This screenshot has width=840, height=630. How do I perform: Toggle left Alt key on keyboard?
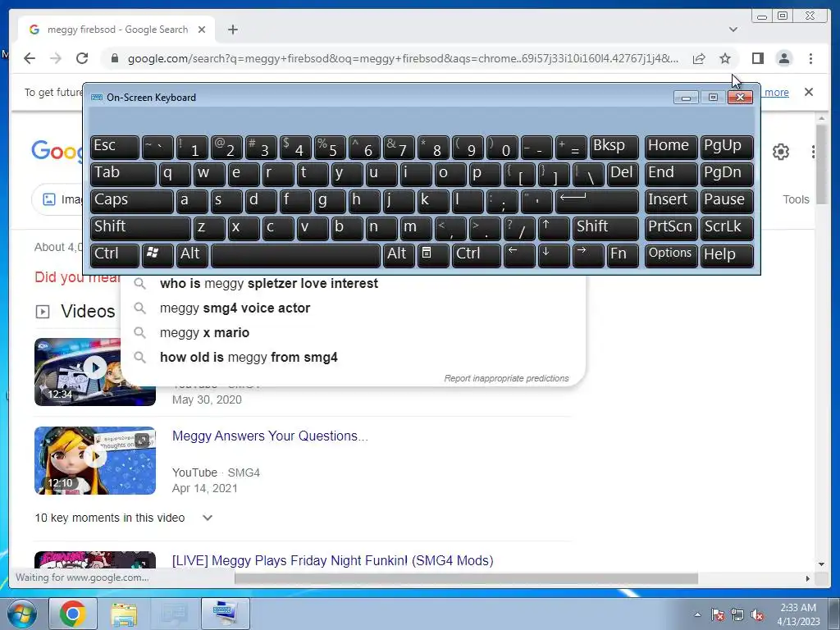tap(192, 255)
